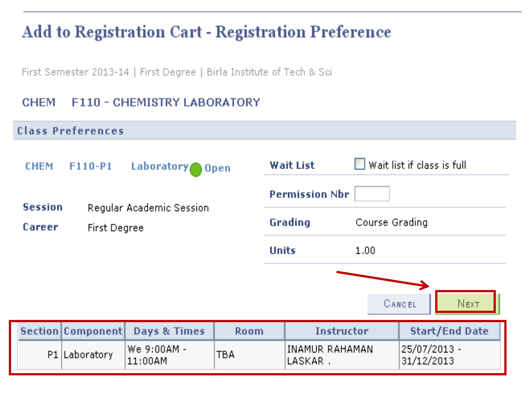Focus the Permission Nbr text field
Viewport: 532px width, 399px height.
point(372,194)
